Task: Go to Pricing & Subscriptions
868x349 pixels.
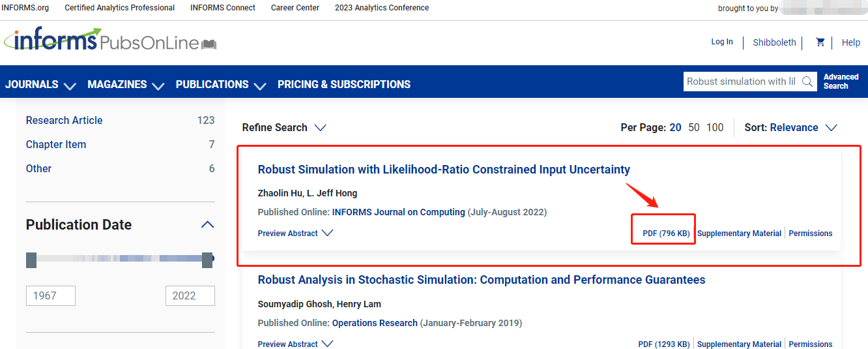Action: tap(344, 85)
